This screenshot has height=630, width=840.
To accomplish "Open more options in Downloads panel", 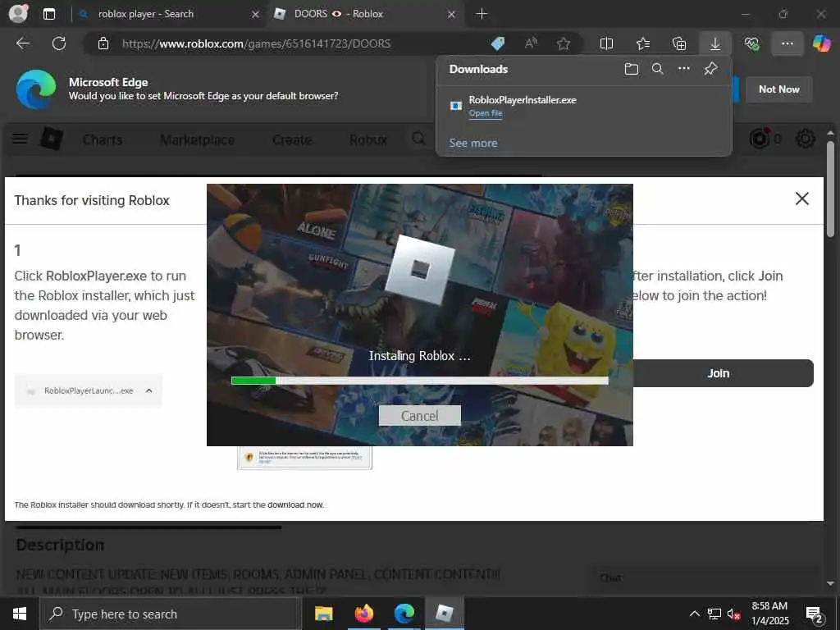I will point(684,69).
